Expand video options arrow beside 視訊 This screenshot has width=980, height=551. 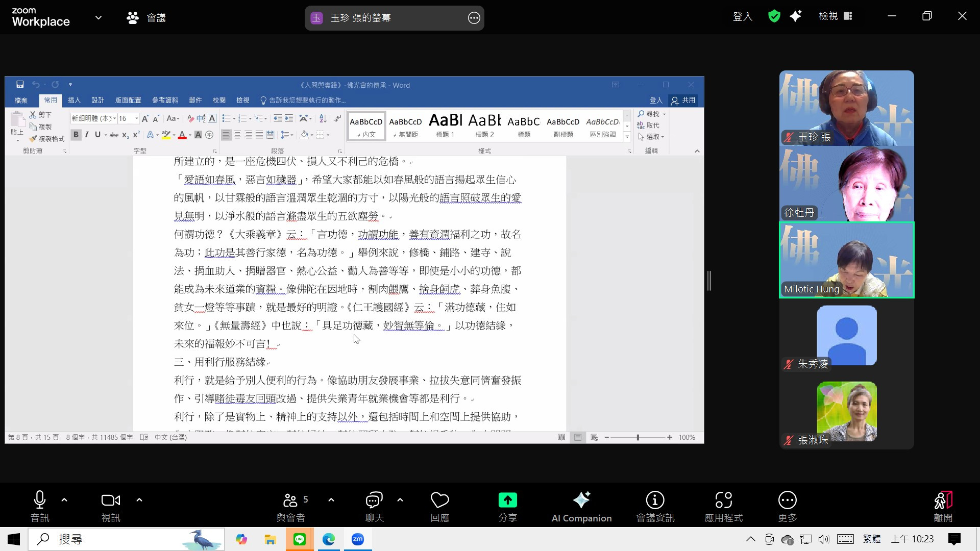(139, 500)
